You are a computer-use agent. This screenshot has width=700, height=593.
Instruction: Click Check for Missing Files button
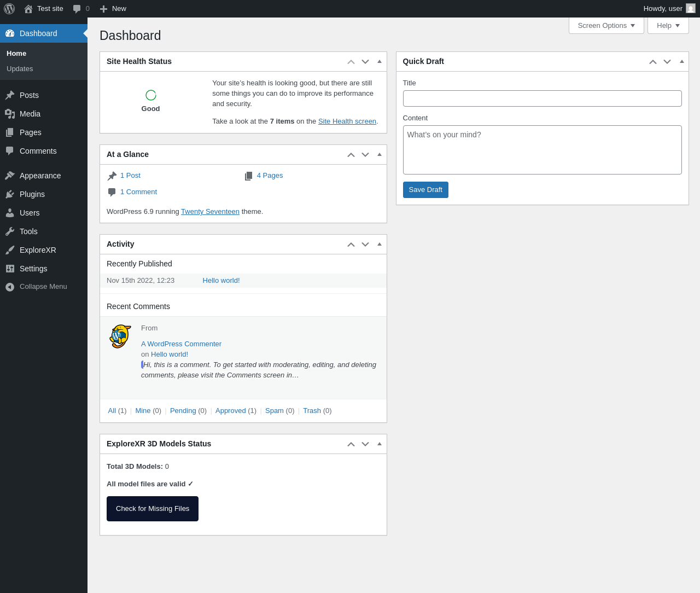(153, 509)
